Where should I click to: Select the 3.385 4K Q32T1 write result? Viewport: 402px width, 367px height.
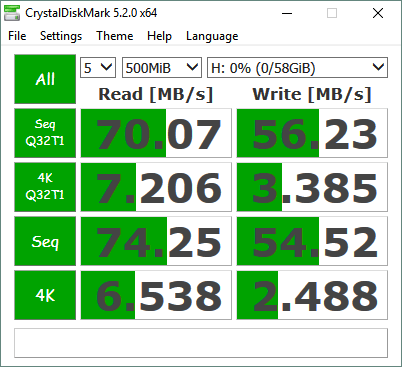point(312,187)
